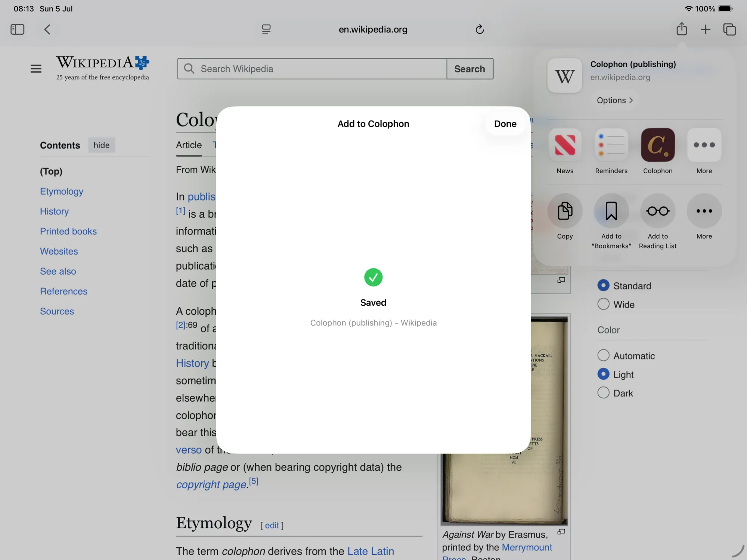747x560 pixels.
Task: Select the Light color radio button
Action: point(603,374)
